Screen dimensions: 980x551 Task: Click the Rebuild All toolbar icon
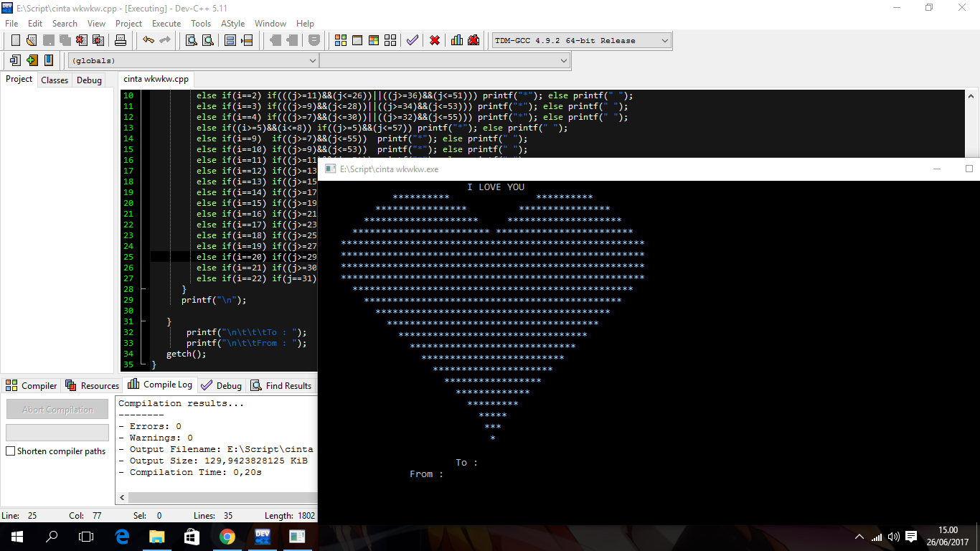(x=390, y=40)
